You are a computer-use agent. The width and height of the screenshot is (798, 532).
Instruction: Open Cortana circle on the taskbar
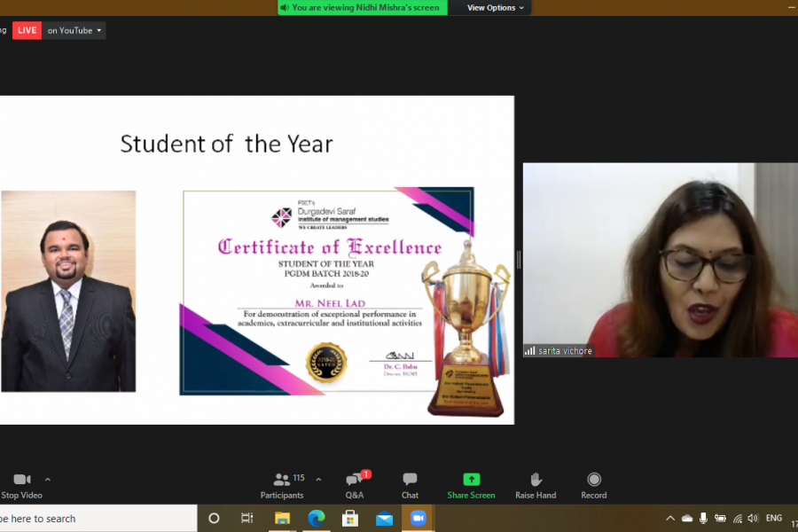click(214, 518)
